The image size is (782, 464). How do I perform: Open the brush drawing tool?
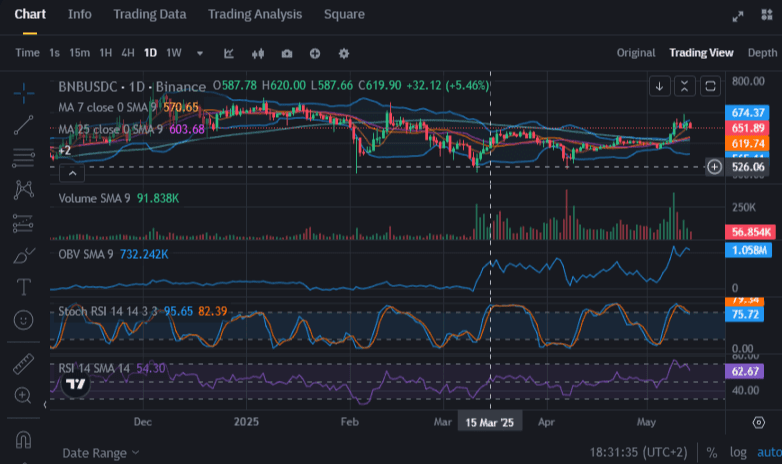24,256
